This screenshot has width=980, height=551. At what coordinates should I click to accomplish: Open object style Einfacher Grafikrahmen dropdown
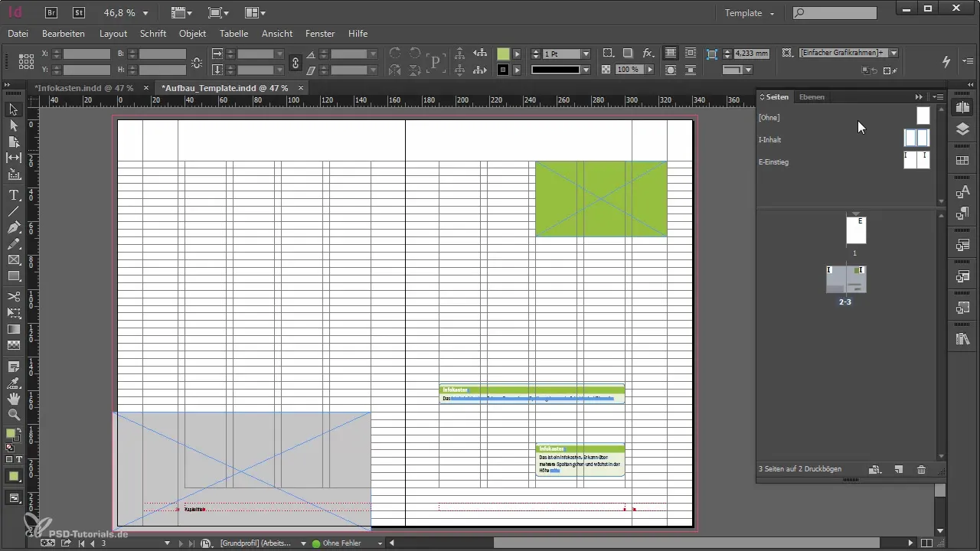[x=893, y=53]
